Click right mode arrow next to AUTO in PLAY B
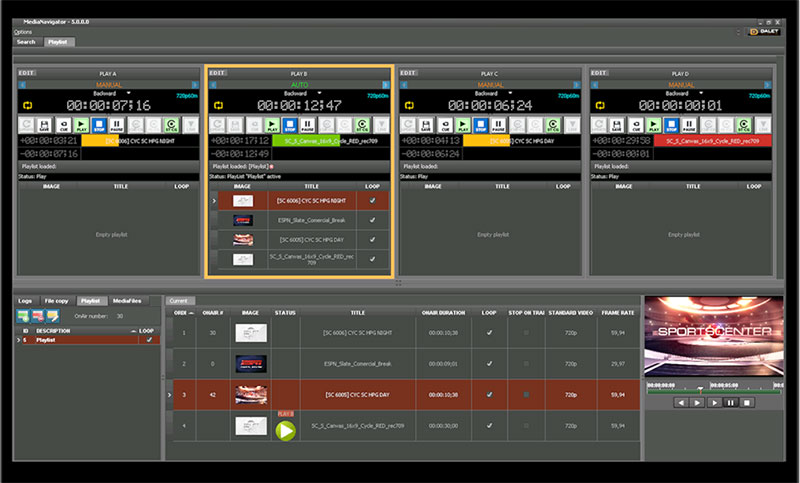800x483 pixels. 386,85
